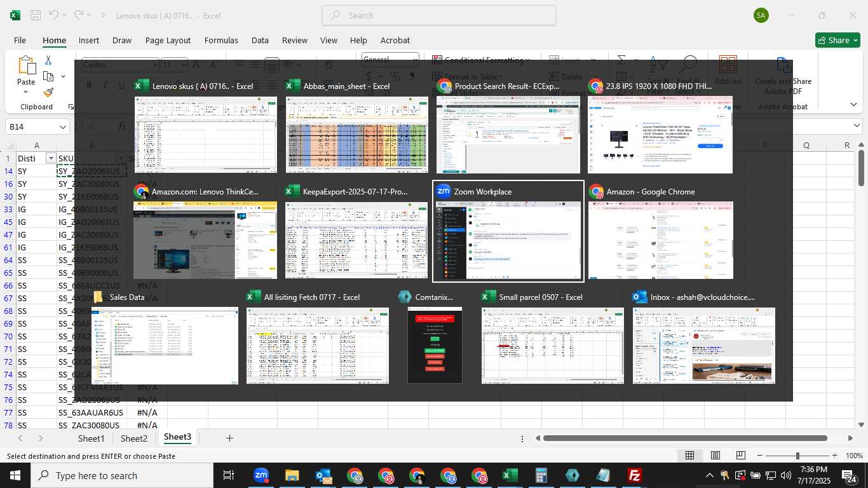Click the Excel Search box
This screenshot has height=488, width=868.
point(439,15)
